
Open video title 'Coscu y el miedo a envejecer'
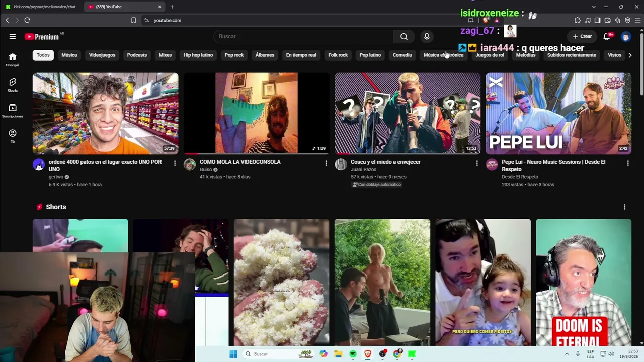385,162
